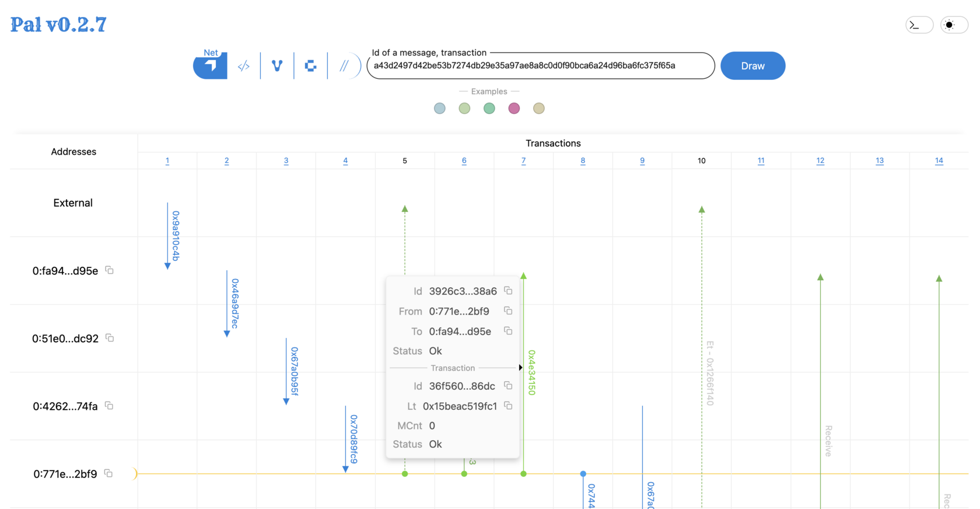Copy address 0:fa94...d95e from Addresses list
This screenshot has height=509, width=980.
point(109,270)
